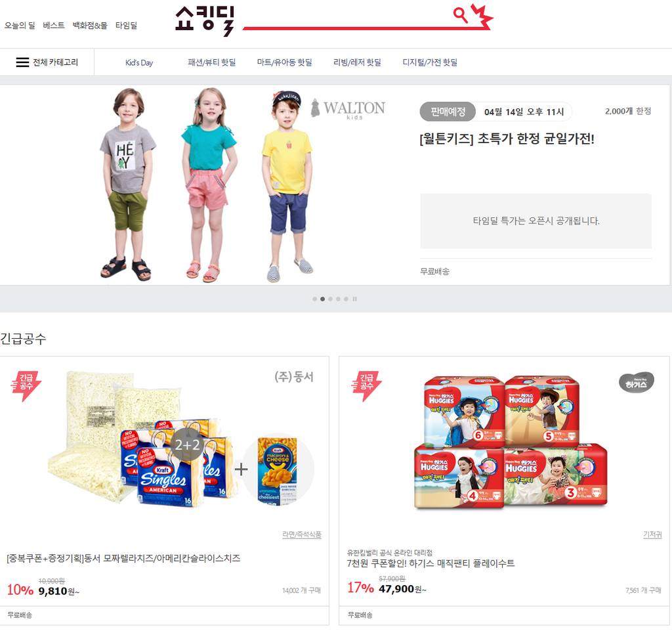
Task: Click the 긴급공수 badge on cheese product
Action: tap(26, 385)
